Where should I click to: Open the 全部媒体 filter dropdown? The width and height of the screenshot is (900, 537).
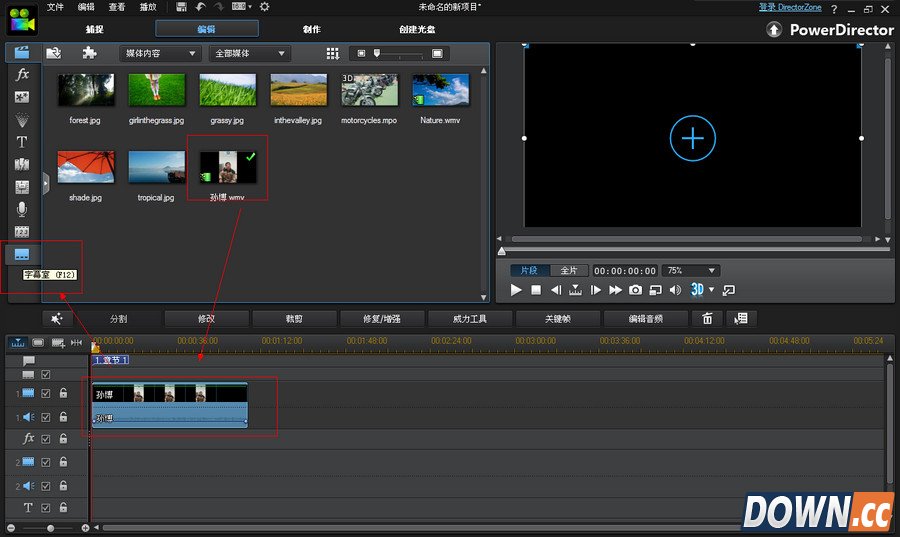(x=251, y=53)
